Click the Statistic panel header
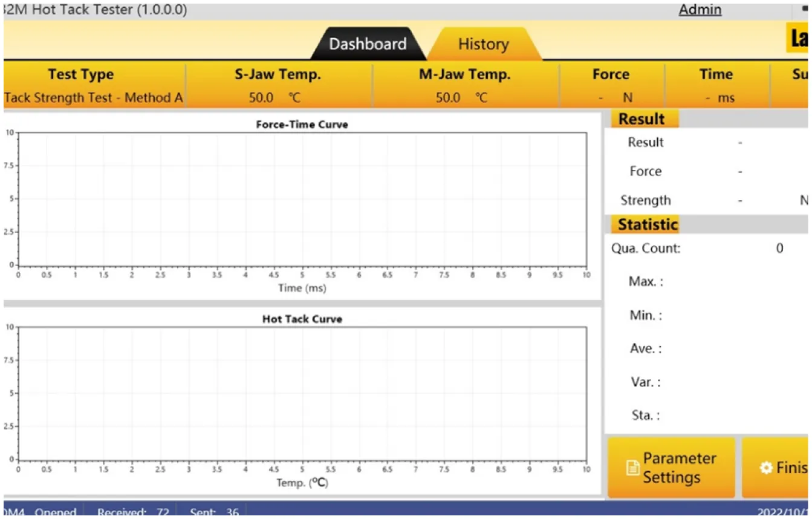The width and height of the screenshot is (812, 519). pyautogui.click(x=647, y=224)
